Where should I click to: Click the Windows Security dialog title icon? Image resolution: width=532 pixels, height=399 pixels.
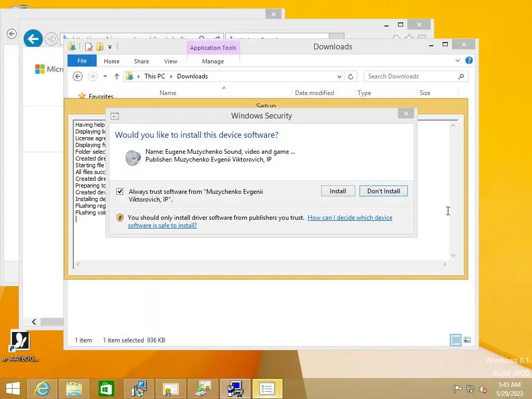[115, 116]
